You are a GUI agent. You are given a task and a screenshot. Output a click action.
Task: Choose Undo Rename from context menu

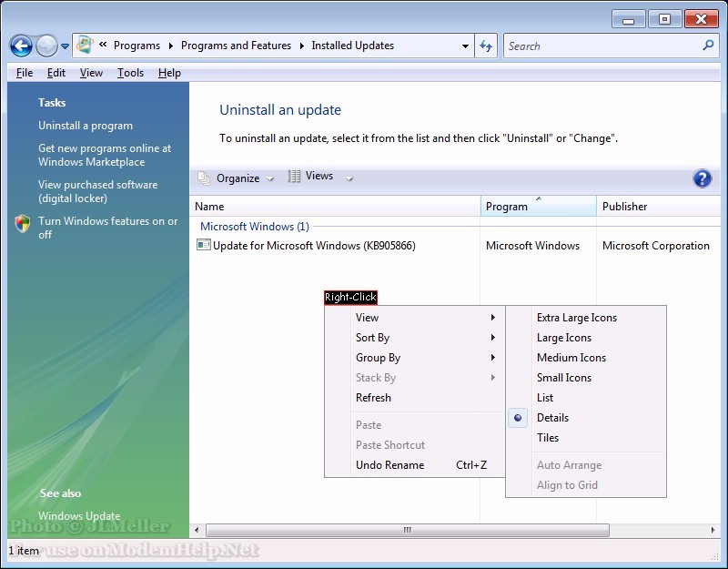(414, 465)
